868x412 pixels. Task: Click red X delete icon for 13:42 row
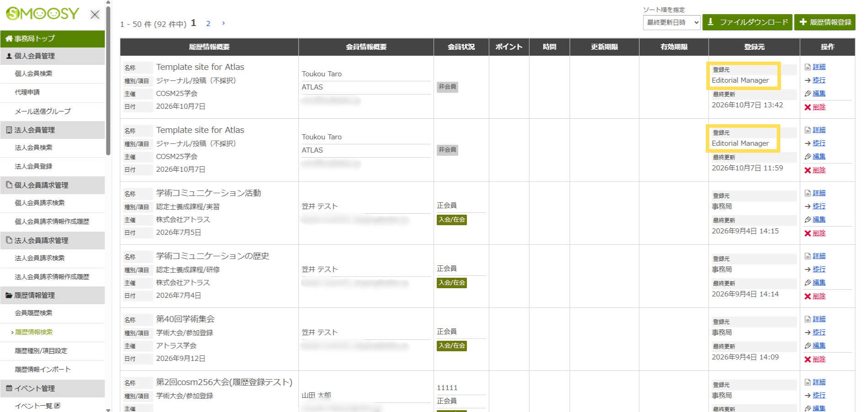tap(808, 107)
